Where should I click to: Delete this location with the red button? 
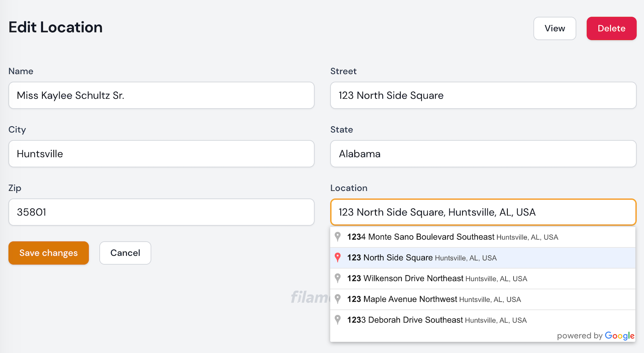click(611, 28)
